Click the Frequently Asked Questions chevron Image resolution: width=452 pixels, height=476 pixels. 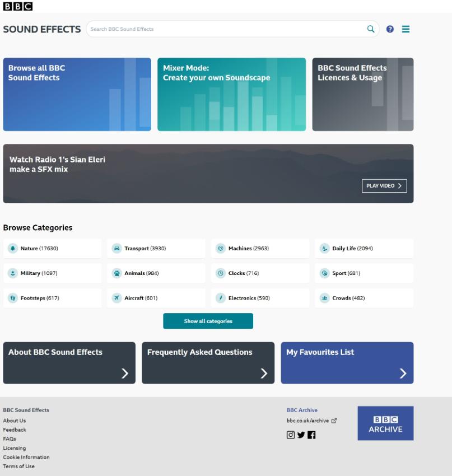[264, 374]
